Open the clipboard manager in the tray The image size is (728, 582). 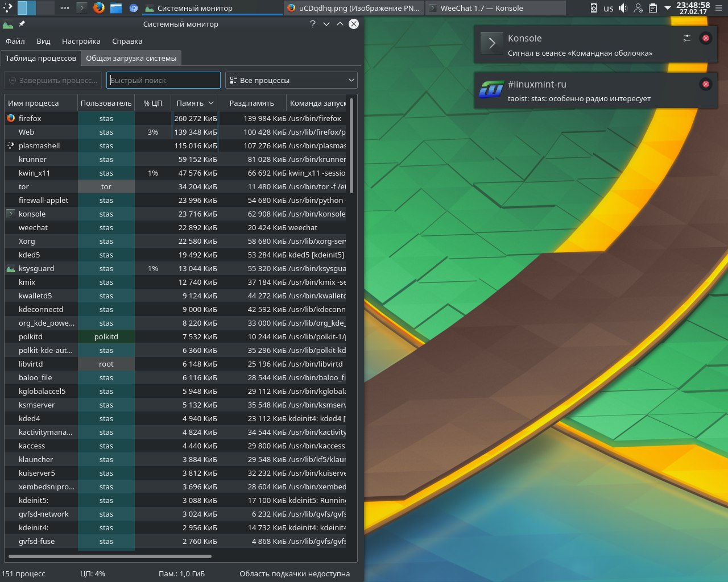(653, 8)
